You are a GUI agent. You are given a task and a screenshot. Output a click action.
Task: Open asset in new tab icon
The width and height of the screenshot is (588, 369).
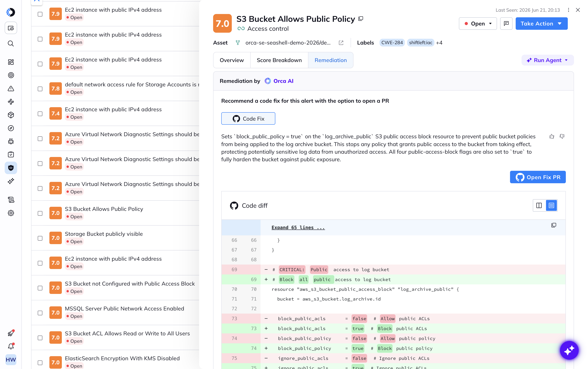tap(341, 43)
